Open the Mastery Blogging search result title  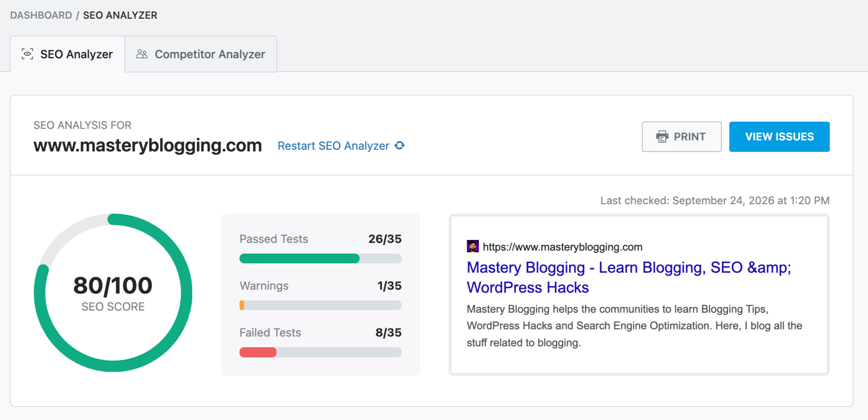tap(629, 277)
